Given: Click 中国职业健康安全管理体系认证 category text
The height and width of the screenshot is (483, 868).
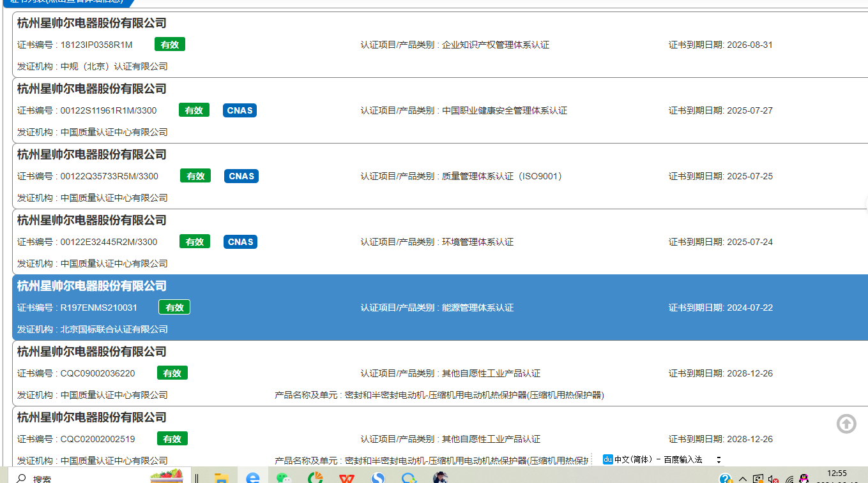Looking at the screenshot, I should coord(505,110).
